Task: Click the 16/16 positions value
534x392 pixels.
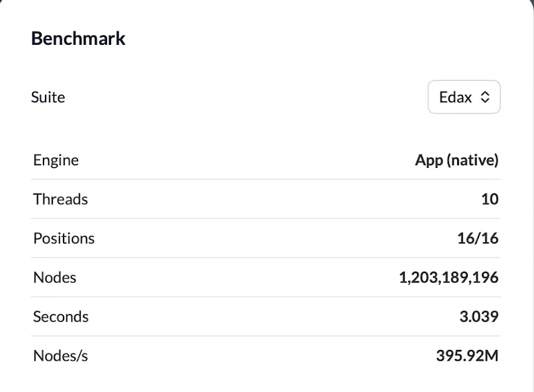Action: (478, 238)
